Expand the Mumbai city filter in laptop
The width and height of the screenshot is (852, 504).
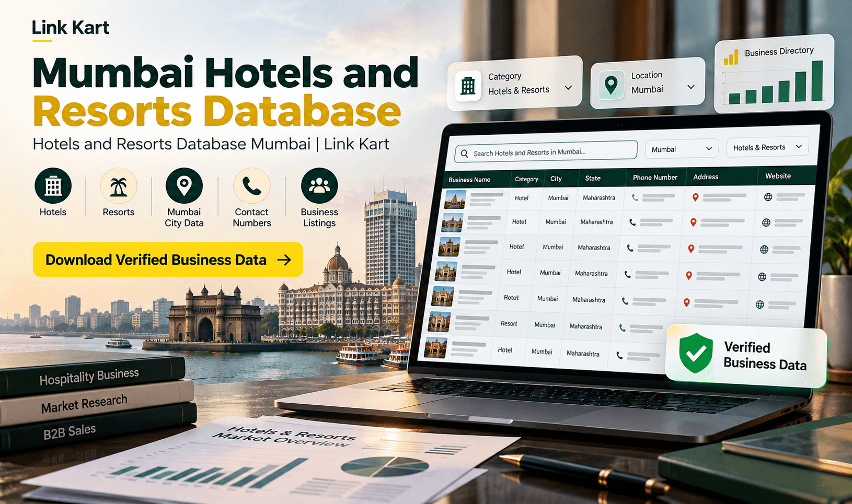pos(682,149)
